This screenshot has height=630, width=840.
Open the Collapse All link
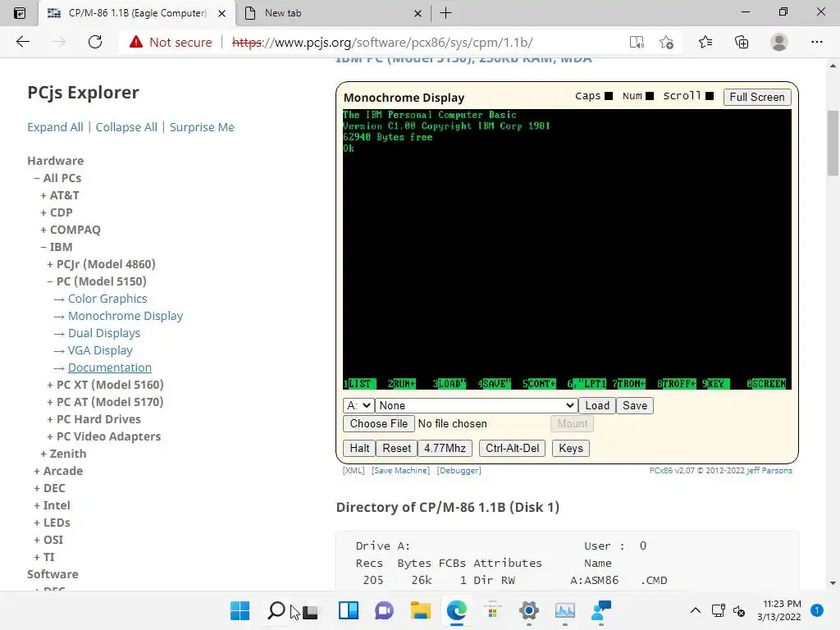(x=126, y=127)
